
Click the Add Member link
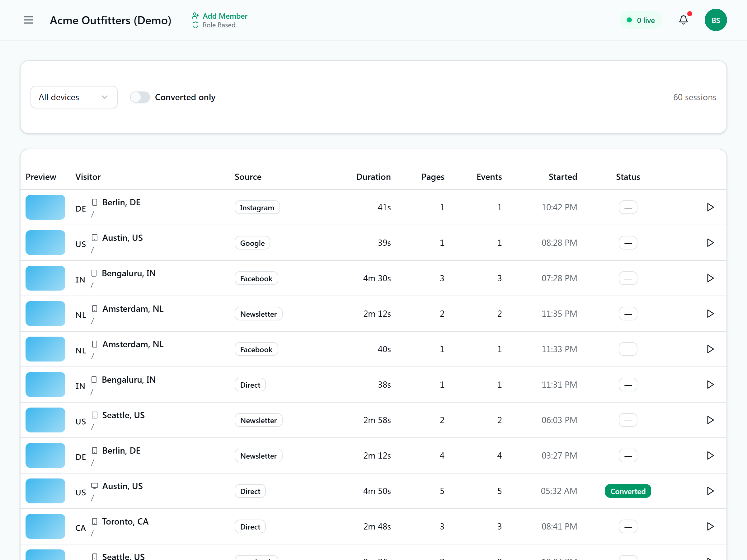click(225, 16)
